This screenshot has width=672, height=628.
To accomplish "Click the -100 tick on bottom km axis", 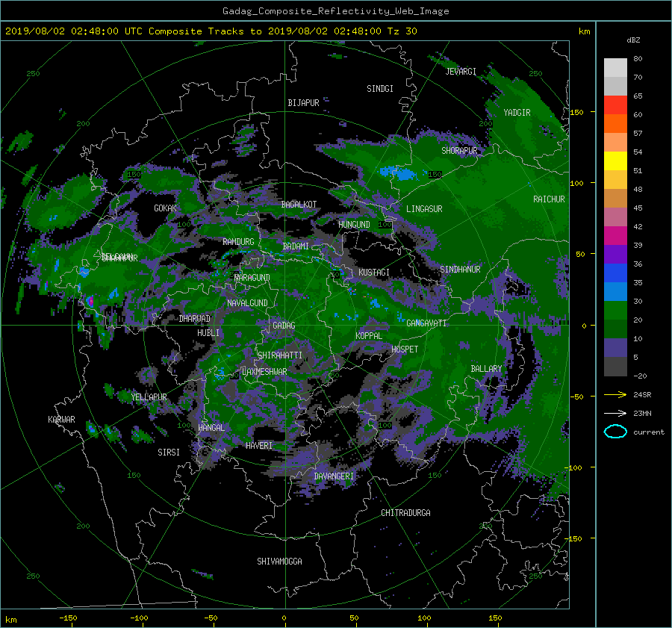I will coord(139,618).
